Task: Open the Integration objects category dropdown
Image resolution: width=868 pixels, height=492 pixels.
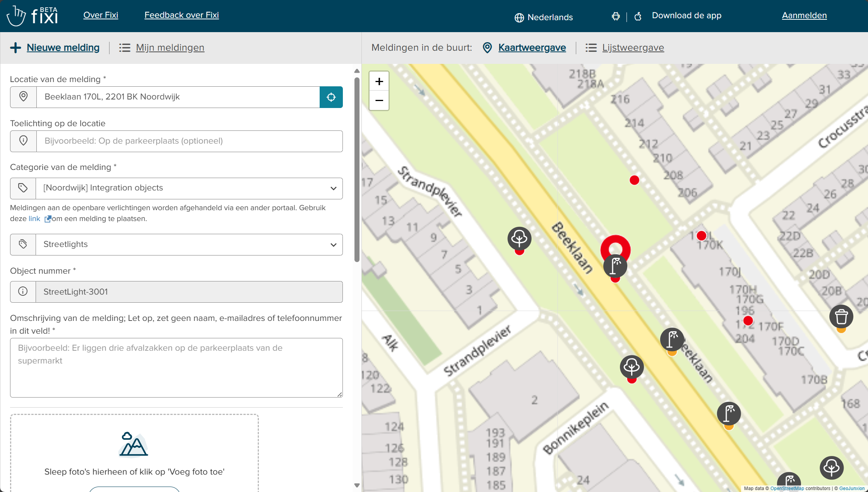Action: (189, 189)
